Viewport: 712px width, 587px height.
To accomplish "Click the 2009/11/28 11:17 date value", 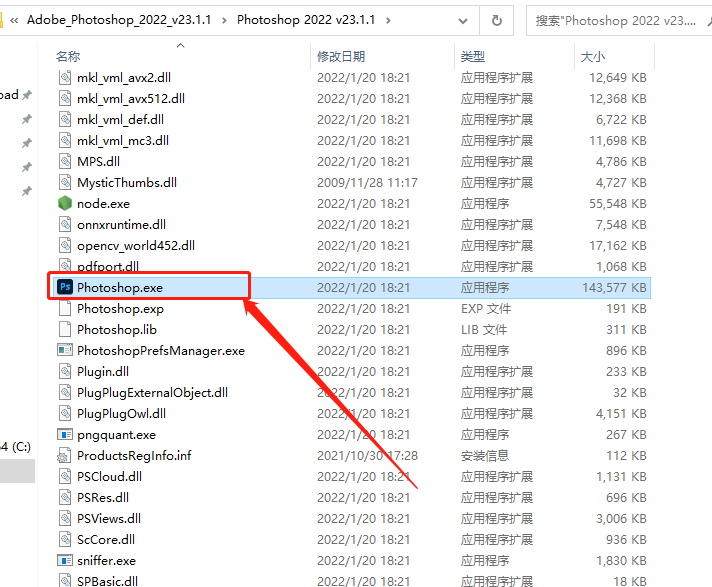I will point(367,183).
